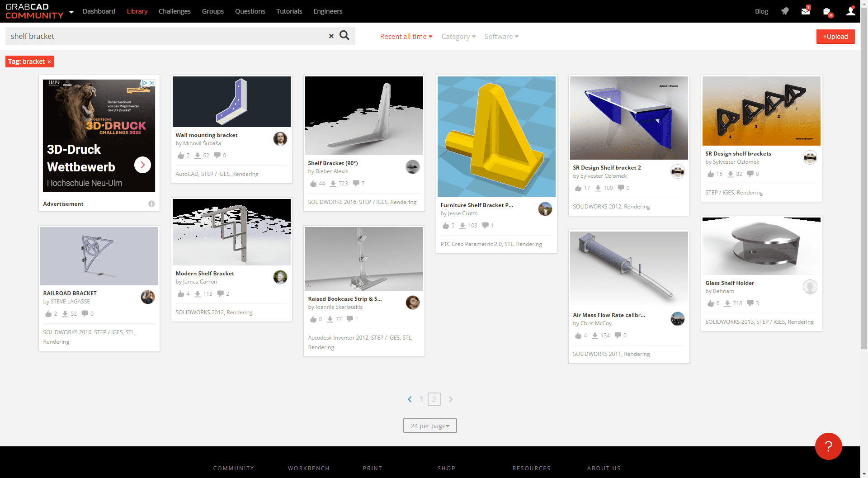Clear the shelf bracket search text
868x478 pixels.
[x=331, y=36]
